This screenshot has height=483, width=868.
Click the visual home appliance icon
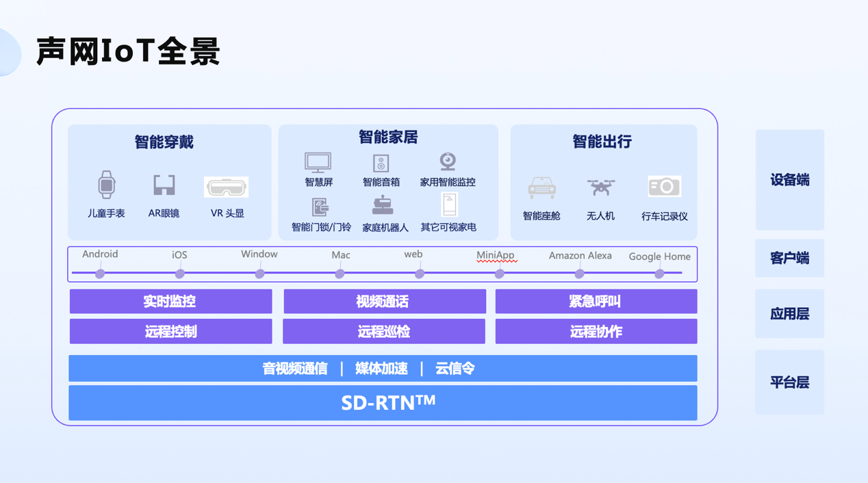[x=449, y=205]
